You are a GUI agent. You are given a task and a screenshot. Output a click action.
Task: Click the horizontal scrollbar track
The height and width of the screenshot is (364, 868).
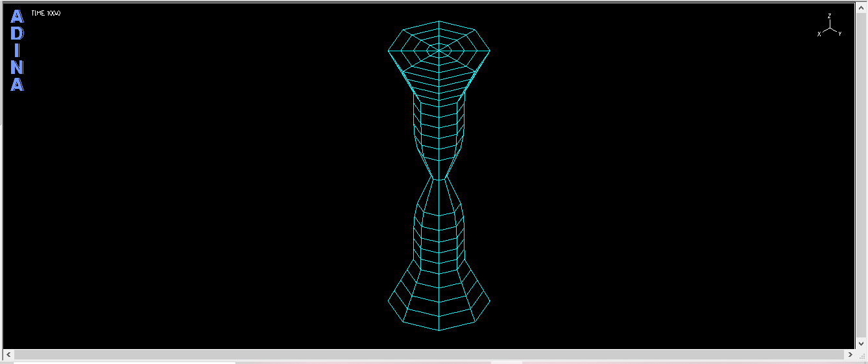429,355
